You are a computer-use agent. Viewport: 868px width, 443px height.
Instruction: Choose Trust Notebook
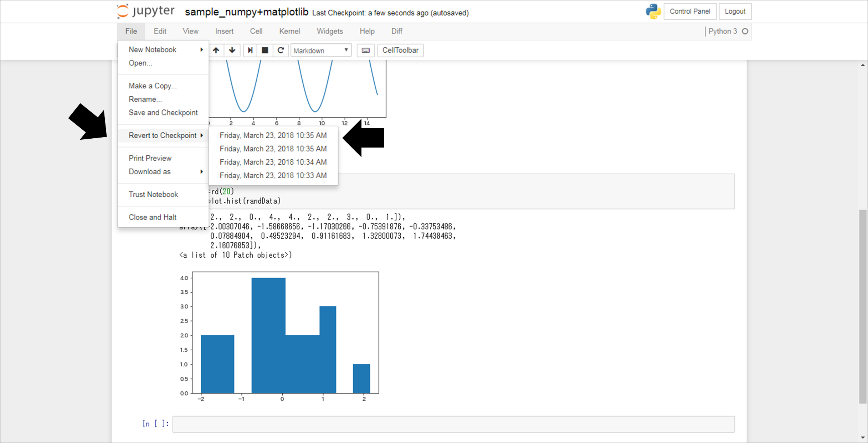point(163,195)
